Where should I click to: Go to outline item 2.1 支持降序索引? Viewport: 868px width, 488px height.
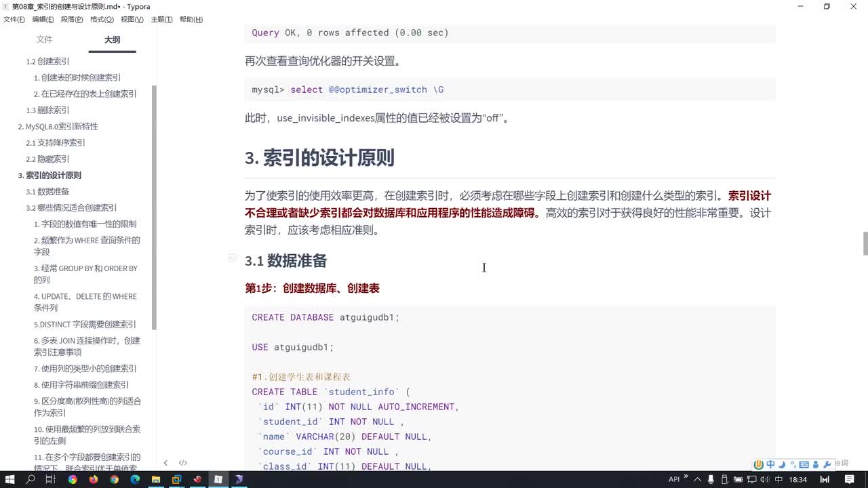coord(56,142)
